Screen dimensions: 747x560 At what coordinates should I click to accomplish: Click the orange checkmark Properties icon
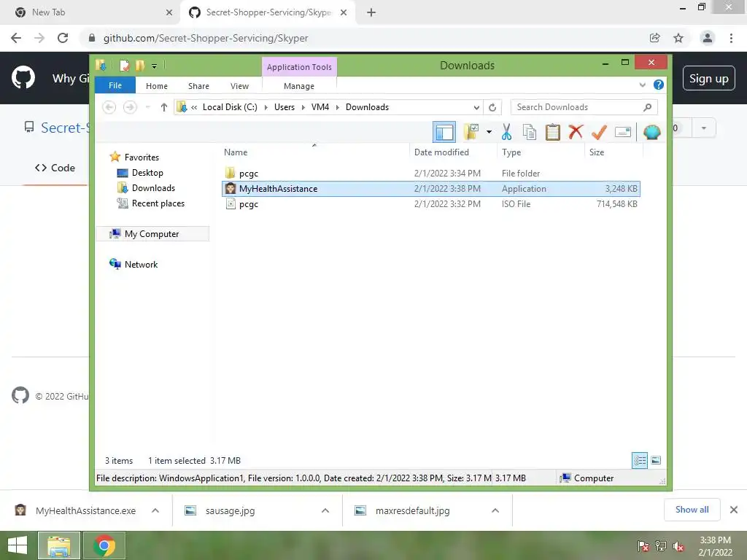599,132
